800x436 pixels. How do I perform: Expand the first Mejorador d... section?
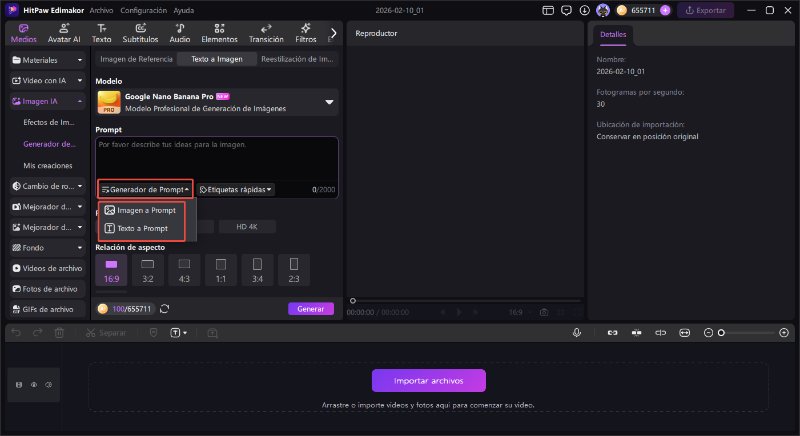47,207
